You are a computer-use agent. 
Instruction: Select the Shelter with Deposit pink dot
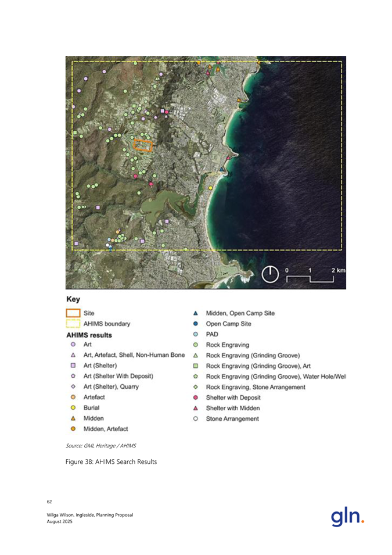pos(196,397)
